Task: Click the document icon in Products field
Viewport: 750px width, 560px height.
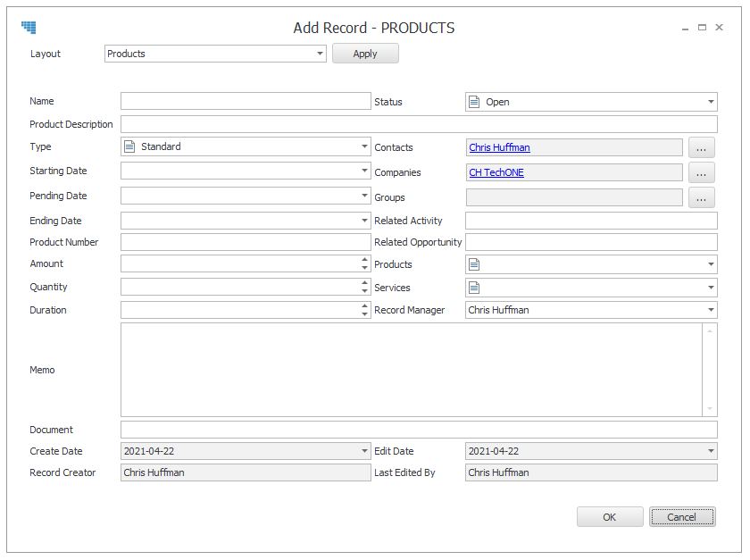Action: click(x=474, y=264)
